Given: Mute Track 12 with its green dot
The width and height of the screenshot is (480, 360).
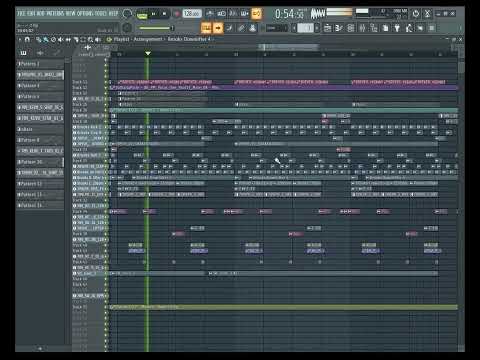Looking at the screenshot, I should 106,88.
